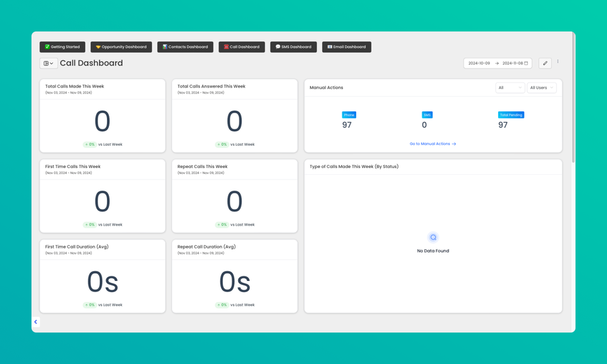Open the Opportunity Dashboard tab
607x364 pixels.
(121, 47)
